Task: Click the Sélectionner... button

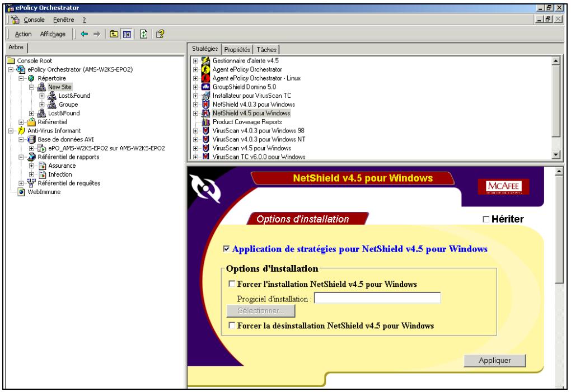Action: 261,310
